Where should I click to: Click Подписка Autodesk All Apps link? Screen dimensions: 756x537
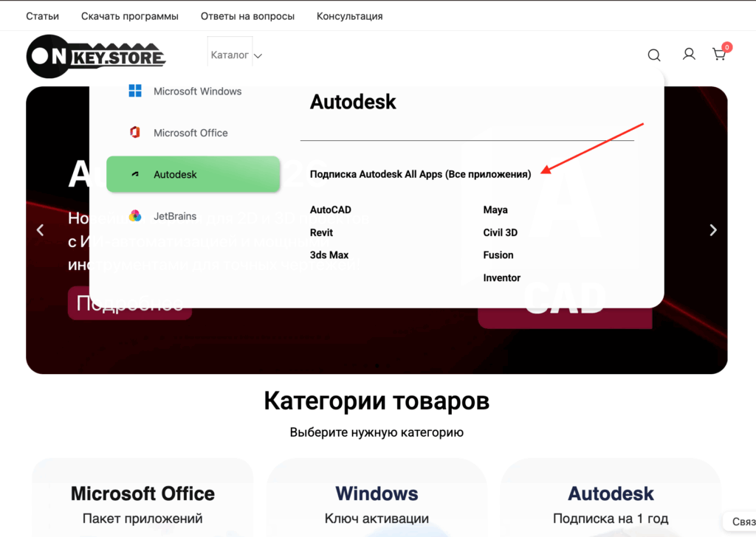click(x=420, y=175)
